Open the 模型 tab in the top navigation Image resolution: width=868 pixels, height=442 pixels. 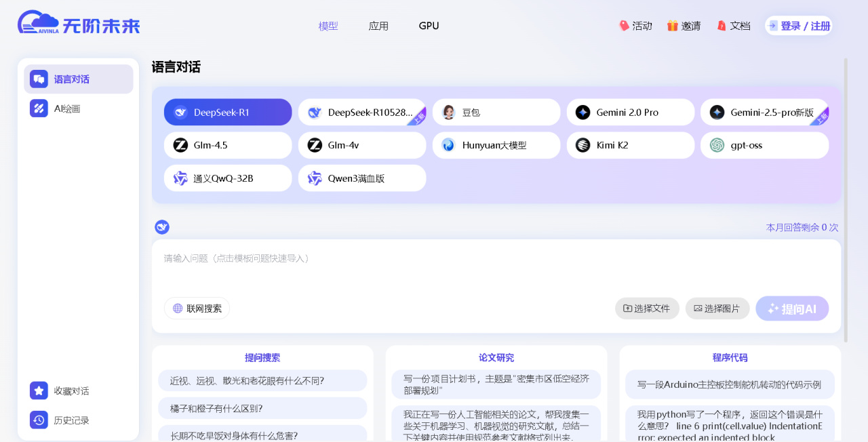click(x=328, y=26)
